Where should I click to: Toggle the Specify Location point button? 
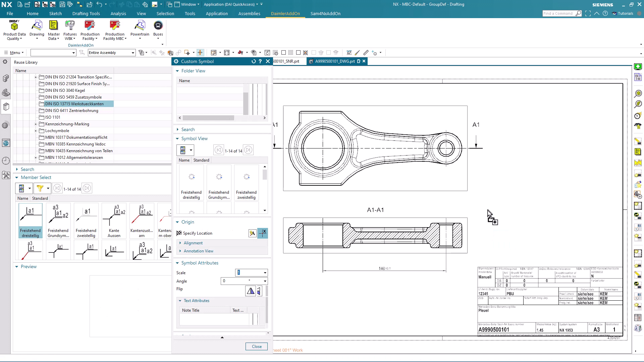click(263, 233)
